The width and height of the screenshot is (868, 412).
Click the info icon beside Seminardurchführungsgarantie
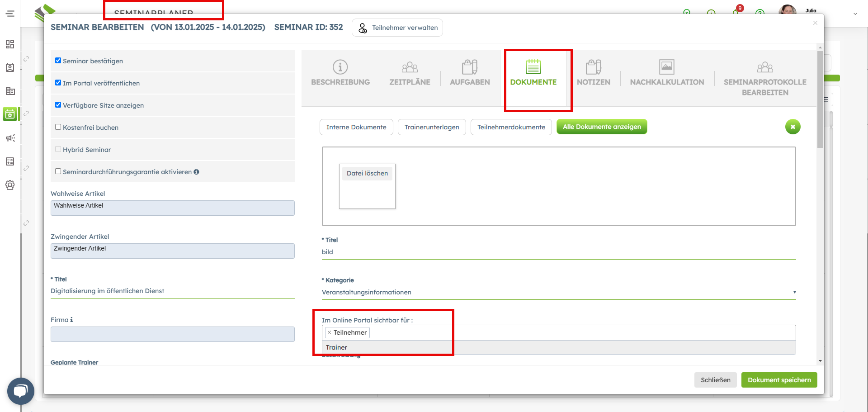click(196, 172)
